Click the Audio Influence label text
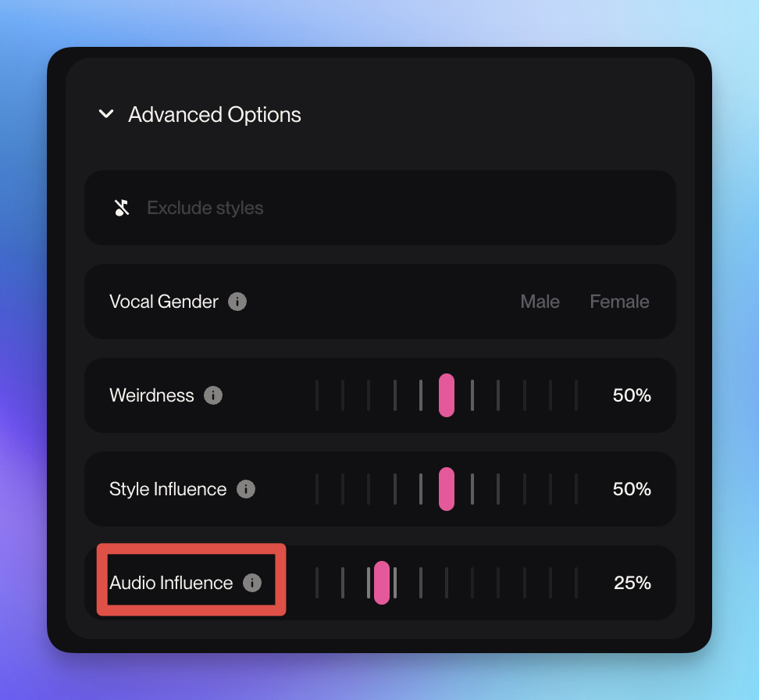This screenshot has width=759, height=700. click(x=171, y=583)
